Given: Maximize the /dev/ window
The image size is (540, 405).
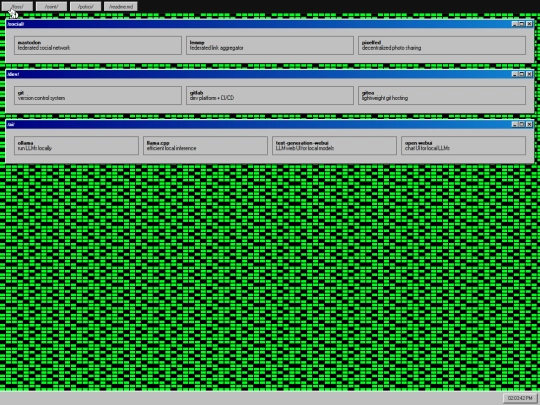Looking at the screenshot, I should (522, 74).
